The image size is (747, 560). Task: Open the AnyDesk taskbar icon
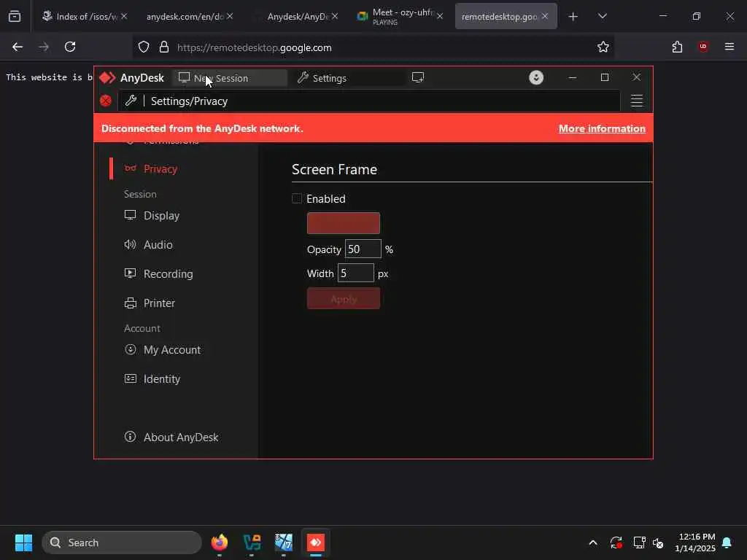tap(316, 542)
